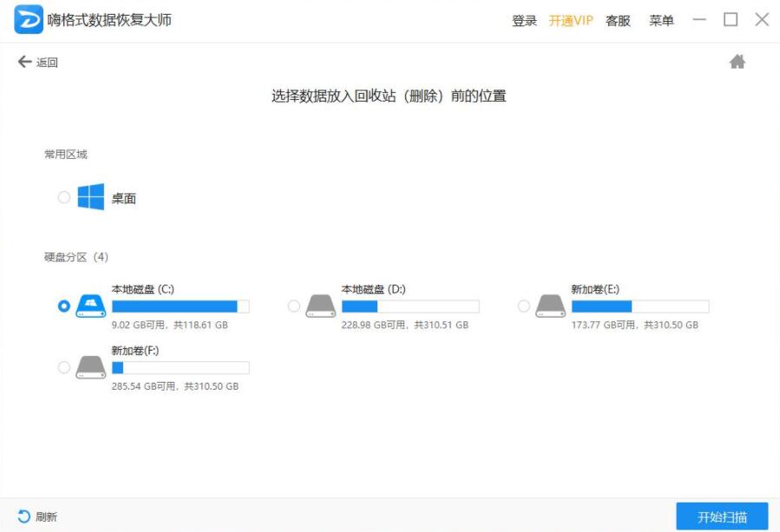
Task: Go to home screen via house icon
Action: click(x=737, y=62)
